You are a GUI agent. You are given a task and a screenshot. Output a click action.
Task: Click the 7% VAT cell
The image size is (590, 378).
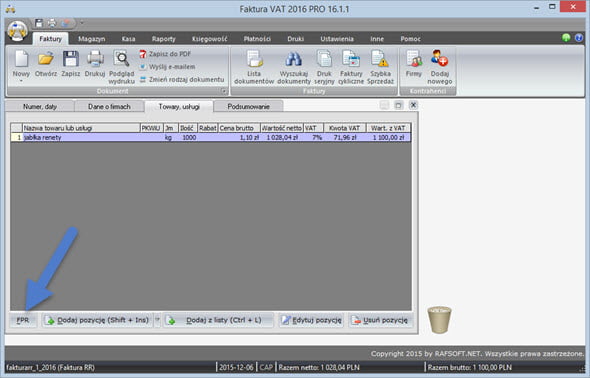(313, 137)
